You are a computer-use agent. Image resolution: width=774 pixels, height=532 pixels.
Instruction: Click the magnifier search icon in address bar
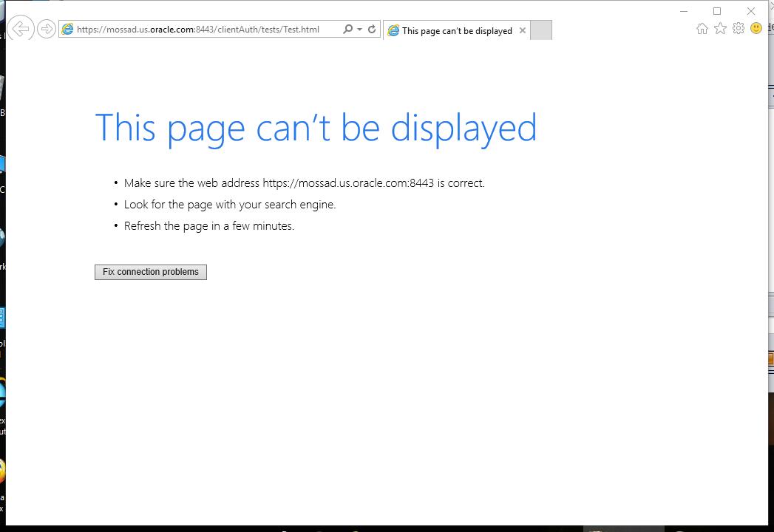coord(347,30)
